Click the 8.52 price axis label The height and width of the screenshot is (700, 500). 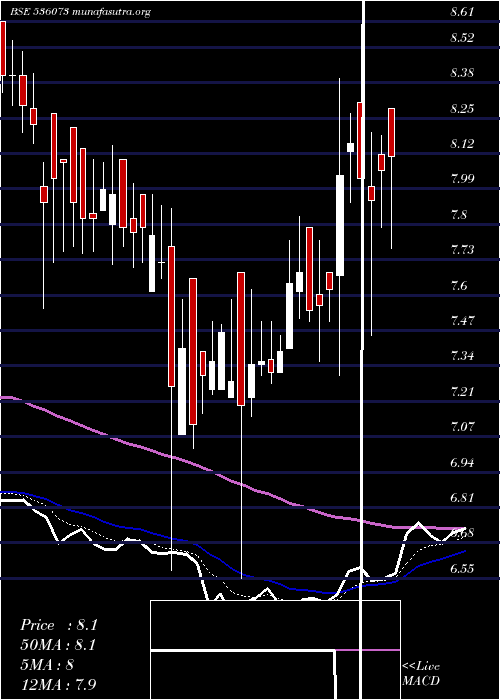click(462, 38)
